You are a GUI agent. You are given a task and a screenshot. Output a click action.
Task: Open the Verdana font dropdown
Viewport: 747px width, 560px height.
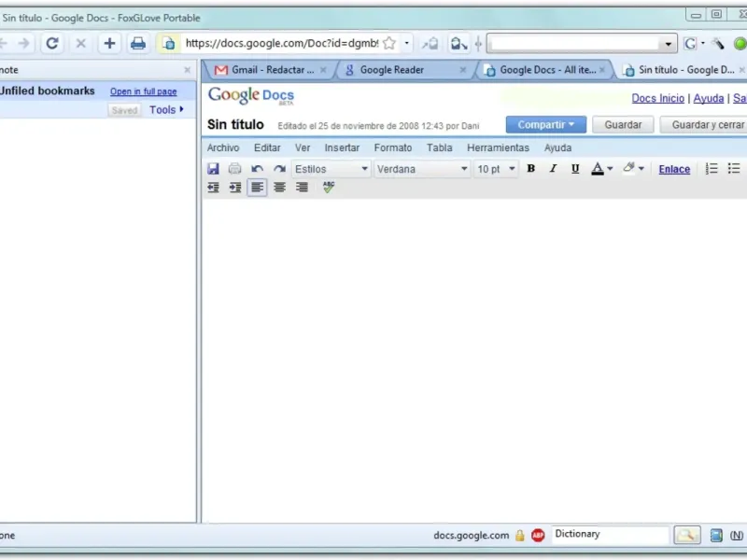(422, 169)
